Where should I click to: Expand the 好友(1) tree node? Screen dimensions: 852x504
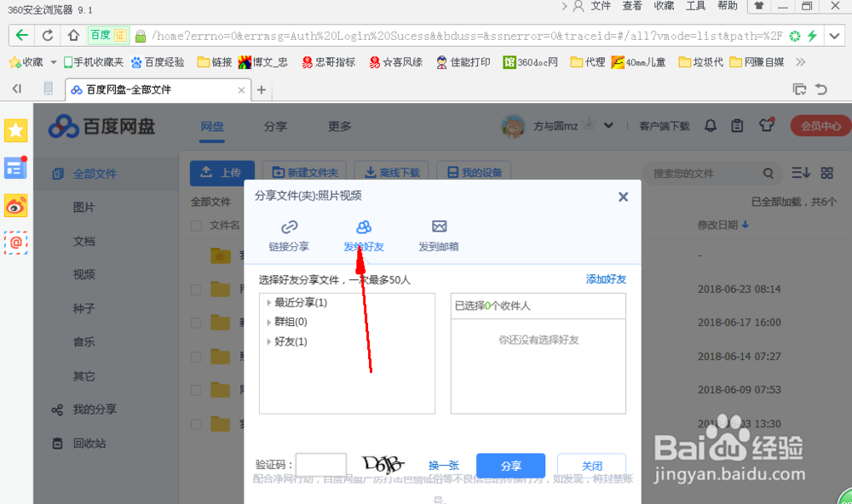click(268, 341)
